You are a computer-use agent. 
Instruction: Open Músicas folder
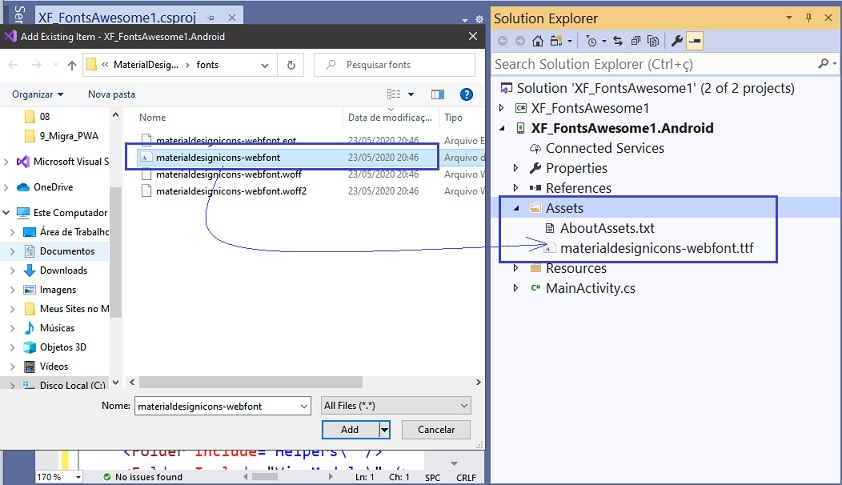pos(57,328)
